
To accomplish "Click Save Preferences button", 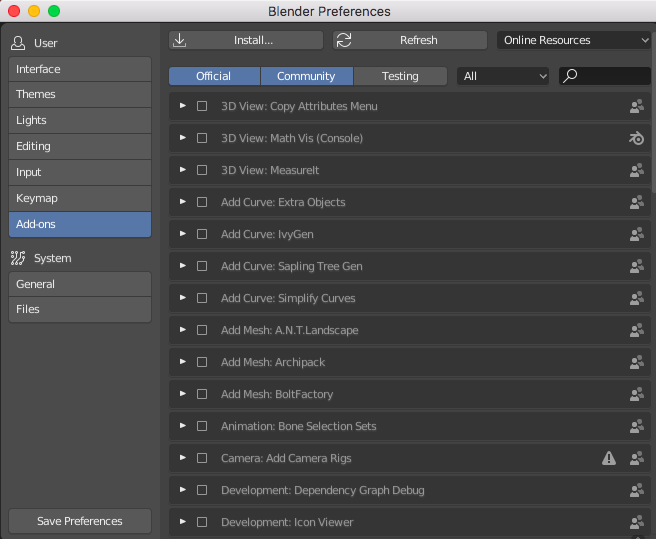I will [x=80, y=521].
